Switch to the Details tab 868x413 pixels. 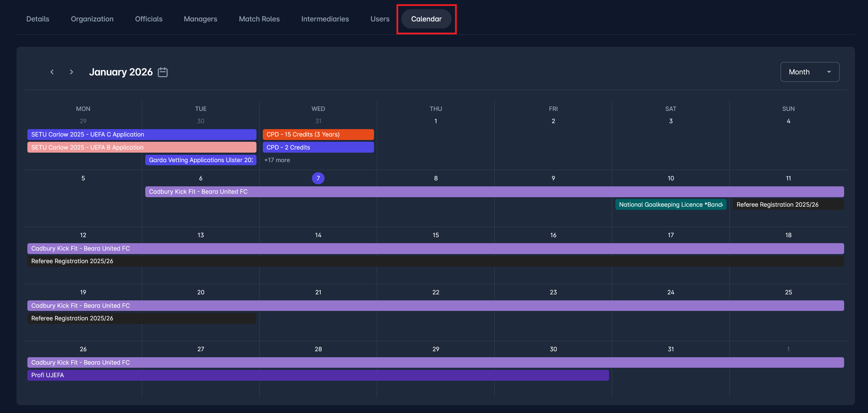[38, 19]
